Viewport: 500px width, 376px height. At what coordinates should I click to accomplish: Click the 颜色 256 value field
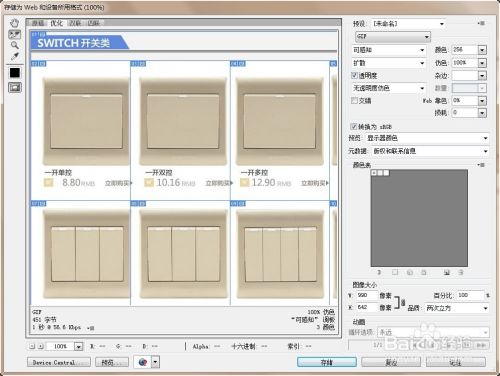[465, 50]
